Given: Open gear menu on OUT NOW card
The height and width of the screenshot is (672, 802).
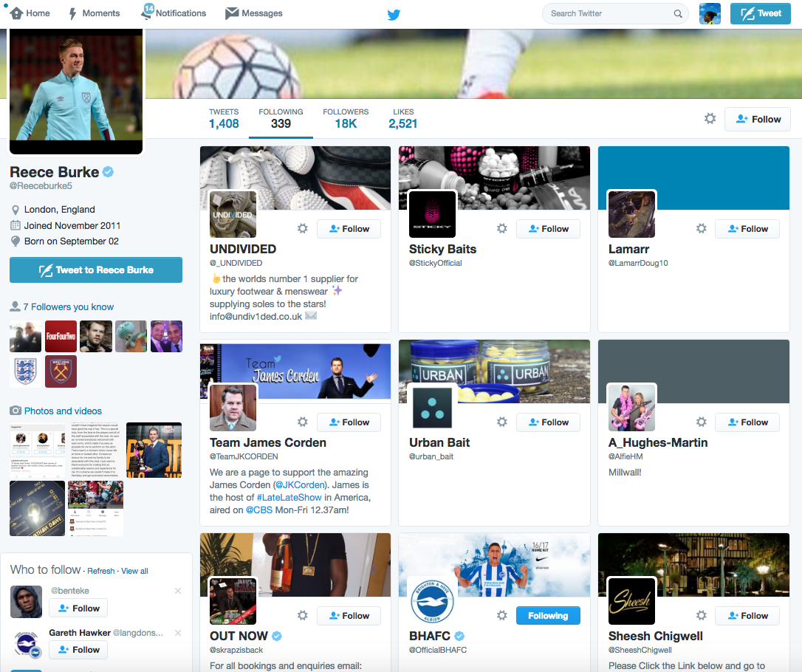Looking at the screenshot, I should [x=303, y=615].
